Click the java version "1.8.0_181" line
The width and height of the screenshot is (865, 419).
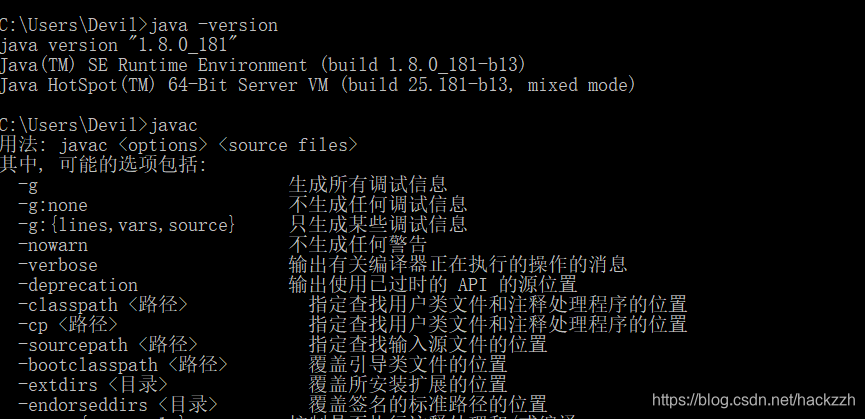119,45
